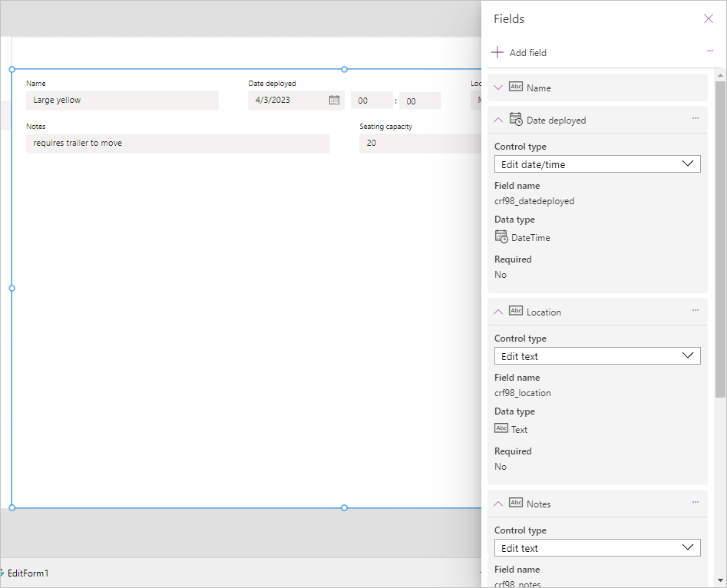Click the Name text box containing Large yellow
This screenshot has height=588, width=727.
(x=121, y=100)
